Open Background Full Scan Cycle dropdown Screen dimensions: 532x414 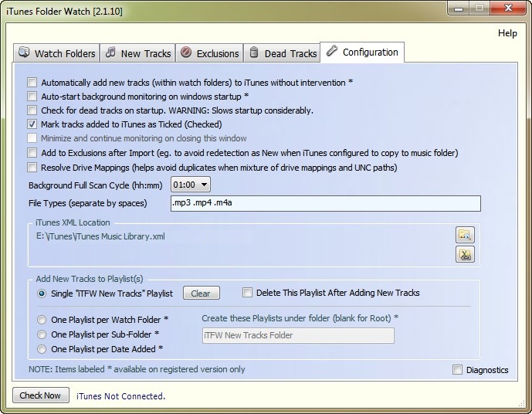click(191, 185)
